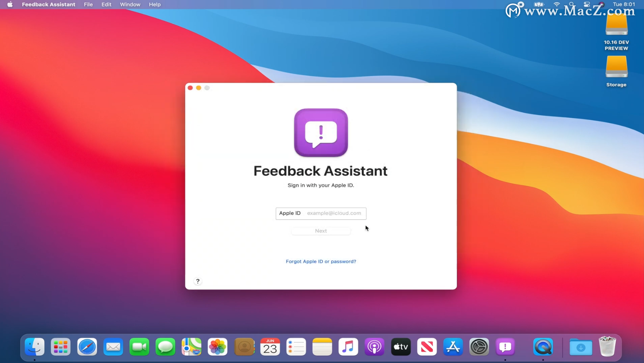Open Messages from the Dock
Image resolution: width=644 pixels, height=363 pixels.
(165, 347)
